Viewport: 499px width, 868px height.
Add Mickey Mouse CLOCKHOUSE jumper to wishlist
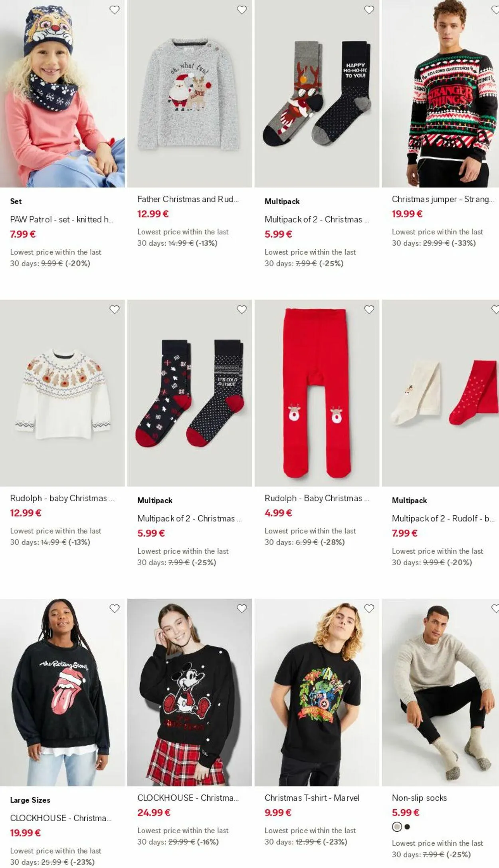pos(242,608)
